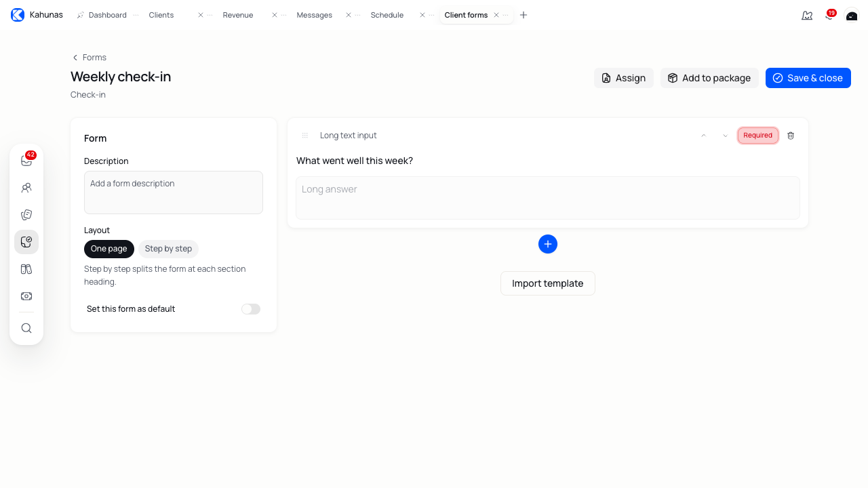Close the Client forms tab
Image resolution: width=868 pixels, height=488 pixels.
coord(496,15)
